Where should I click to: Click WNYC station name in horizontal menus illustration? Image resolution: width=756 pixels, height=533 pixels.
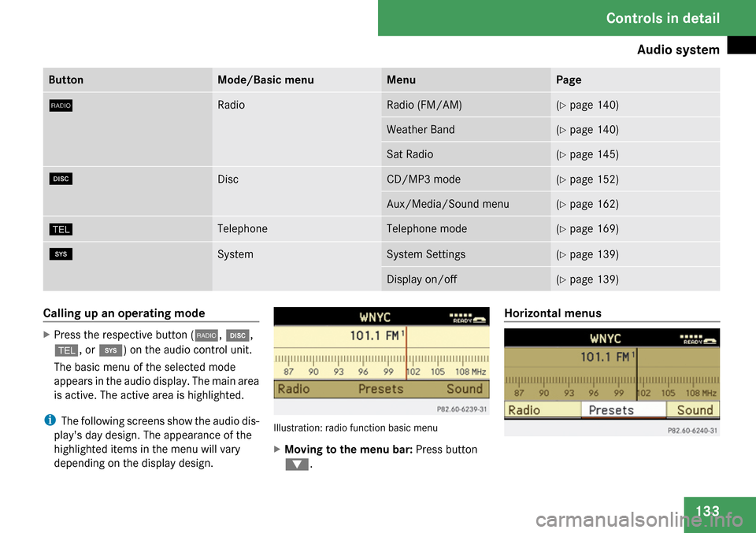[606, 339]
